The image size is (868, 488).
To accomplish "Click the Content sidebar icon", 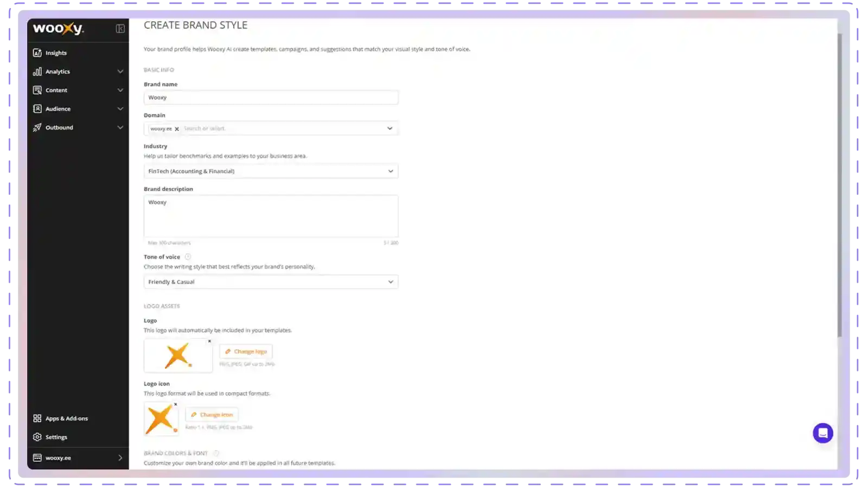I will (37, 90).
